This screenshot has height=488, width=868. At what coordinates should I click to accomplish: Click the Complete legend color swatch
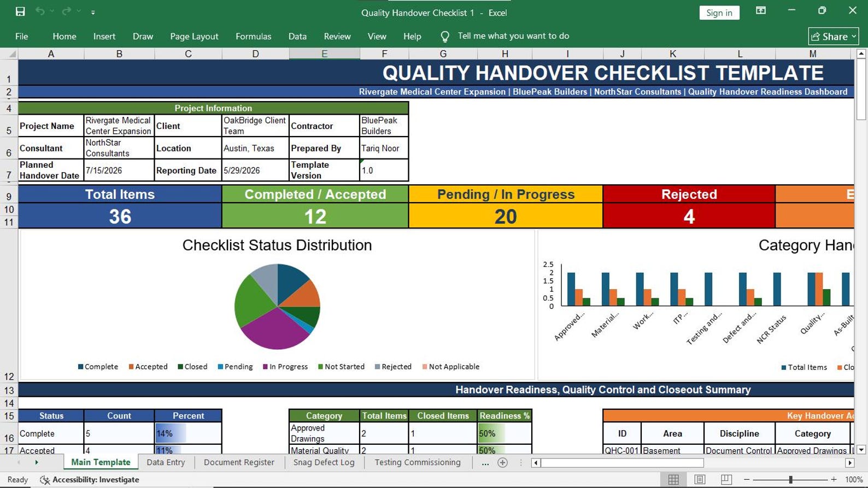pos(81,367)
